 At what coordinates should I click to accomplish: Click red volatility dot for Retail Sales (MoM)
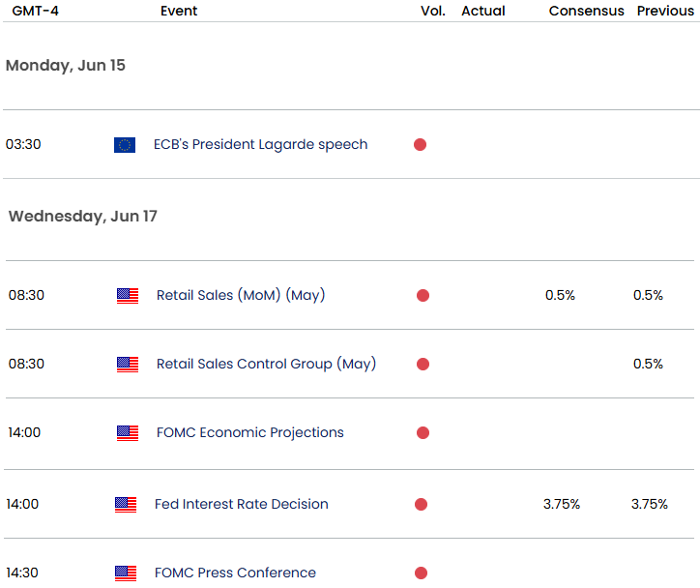[423, 296]
